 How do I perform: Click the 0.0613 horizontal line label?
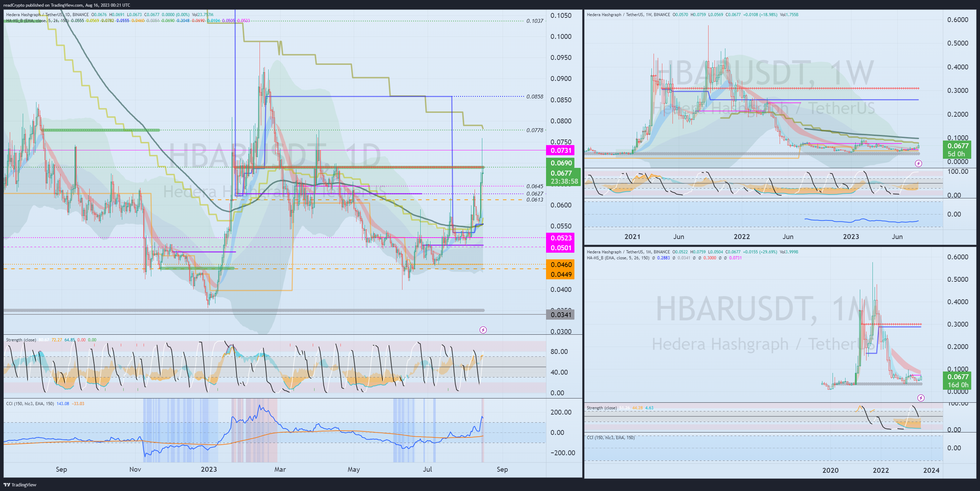534,200
